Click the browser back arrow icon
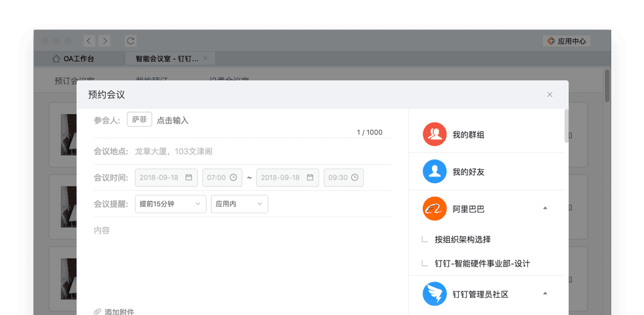This screenshot has width=644, height=315. coord(89,41)
